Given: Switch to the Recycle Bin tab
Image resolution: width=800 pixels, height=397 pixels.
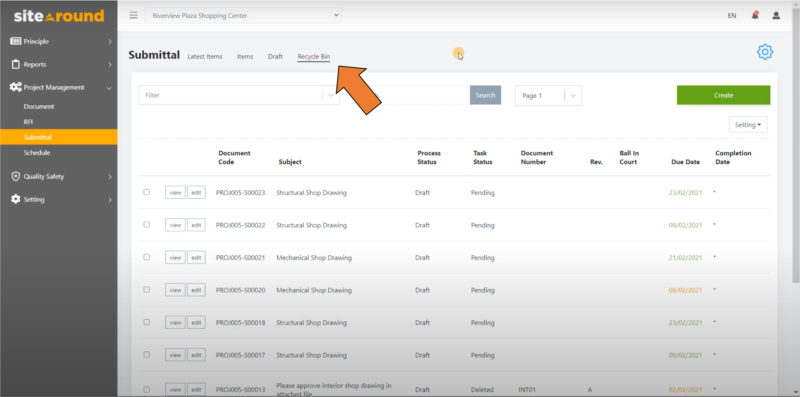Looking at the screenshot, I should (314, 57).
